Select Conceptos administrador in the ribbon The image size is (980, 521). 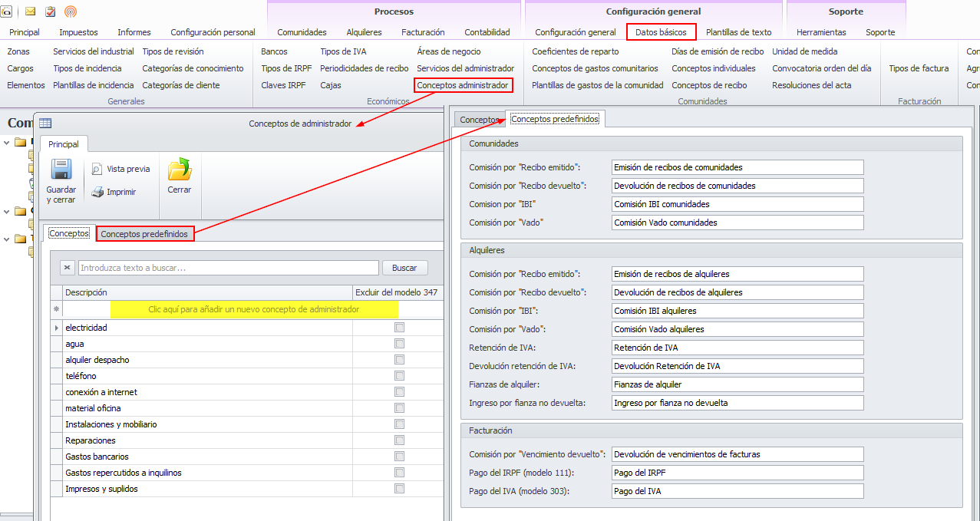tap(464, 85)
